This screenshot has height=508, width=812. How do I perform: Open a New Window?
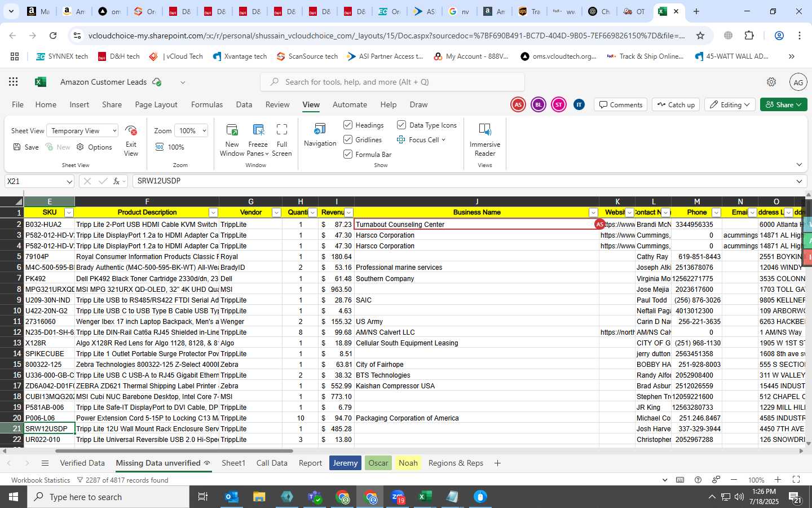232,140
